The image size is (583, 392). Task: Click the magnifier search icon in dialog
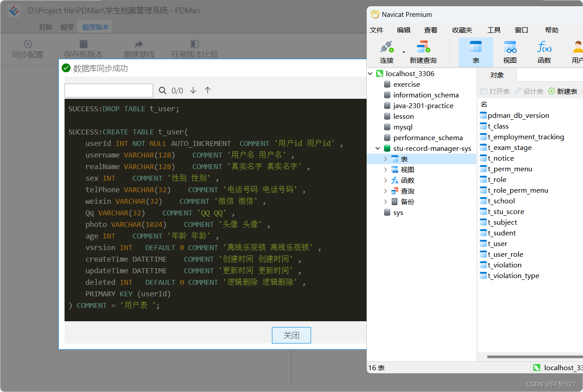162,90
